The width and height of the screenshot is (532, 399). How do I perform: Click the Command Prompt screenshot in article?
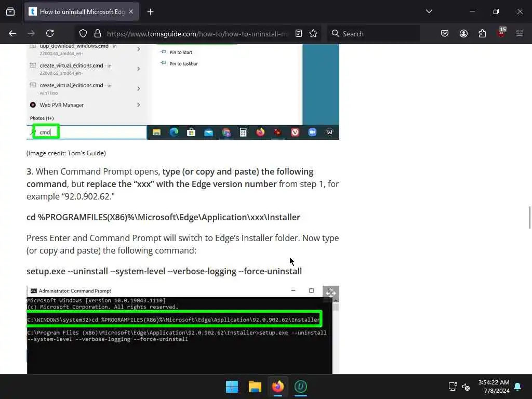[182, 330]
